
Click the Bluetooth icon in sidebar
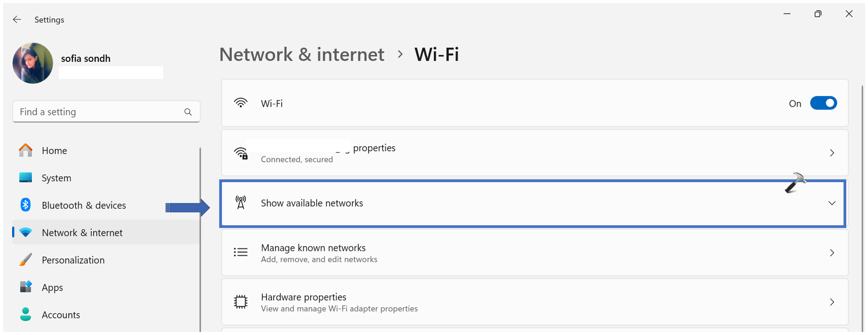point(26,205)
